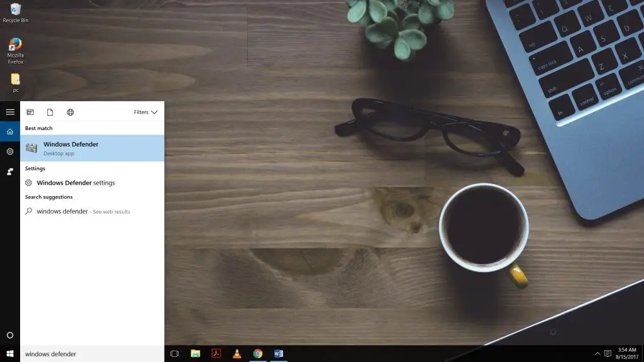The width and height of the screenshot is (644, 362).
Task: Open the Windows Start button
Action: coord(10,354)
